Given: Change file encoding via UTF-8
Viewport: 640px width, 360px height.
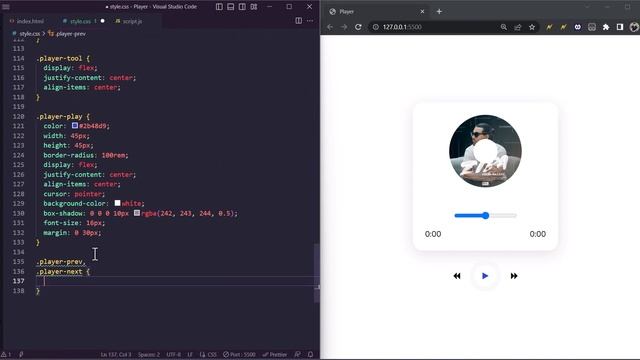Looking at the screenshot, I should click(x=173, y=354).
